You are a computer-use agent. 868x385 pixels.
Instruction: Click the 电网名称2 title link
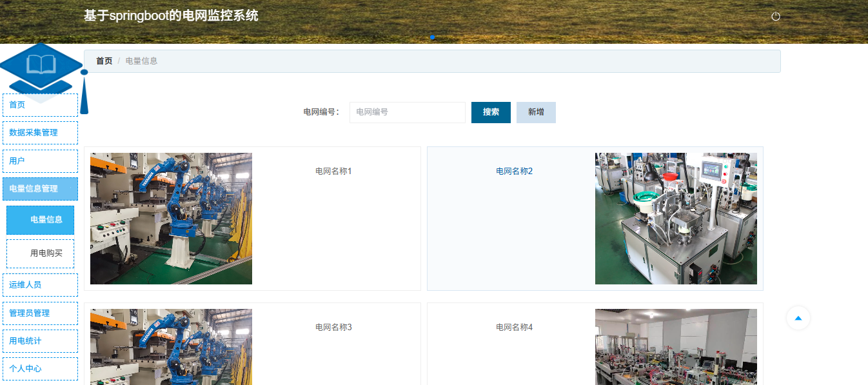514,172
